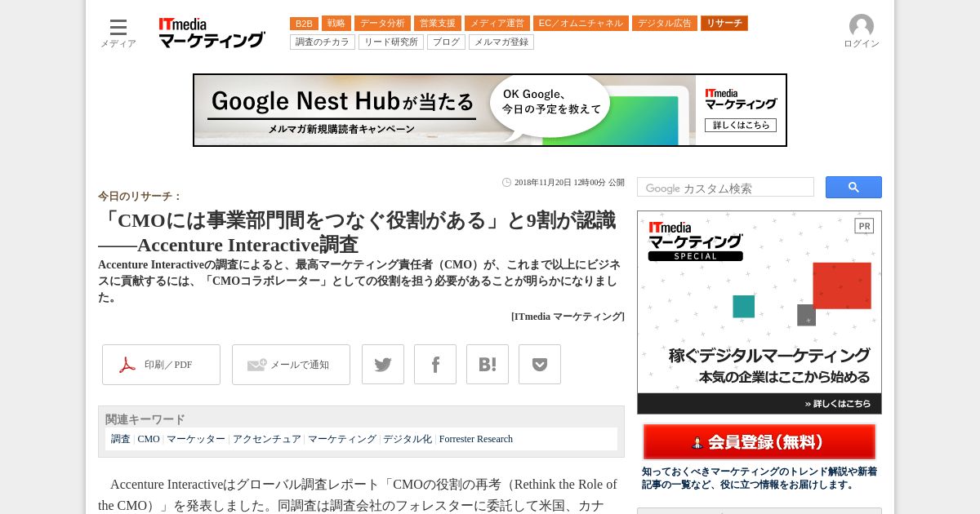Open the ブログ link
The image size is (980, 514).
point(446,42)
